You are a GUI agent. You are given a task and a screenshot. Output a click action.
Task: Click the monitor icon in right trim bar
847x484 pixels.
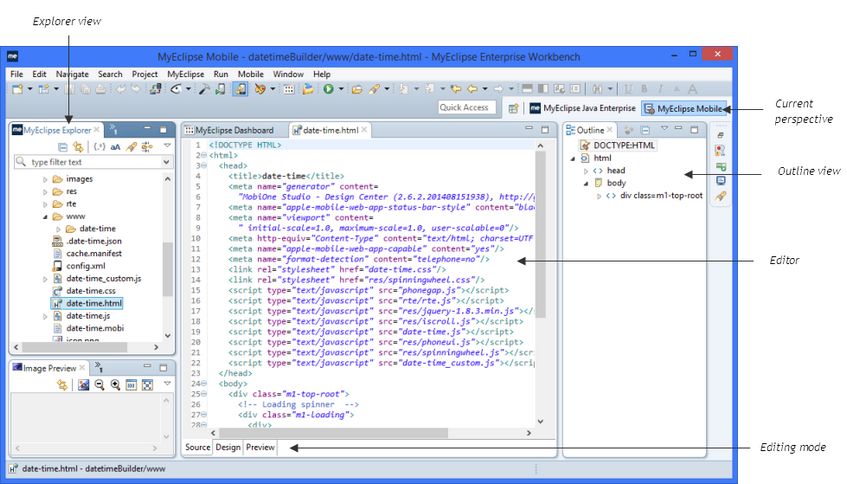click(721, 180)
